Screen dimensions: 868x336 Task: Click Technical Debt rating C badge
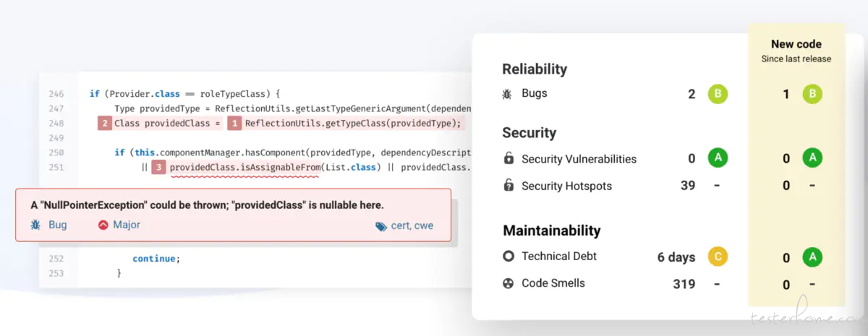click(718, 257)
